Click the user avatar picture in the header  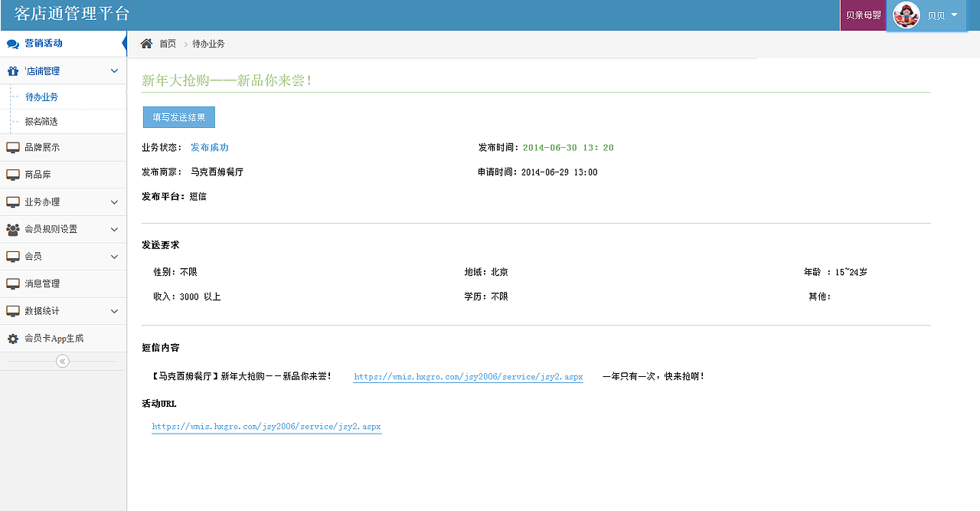(x=906, y=15)
